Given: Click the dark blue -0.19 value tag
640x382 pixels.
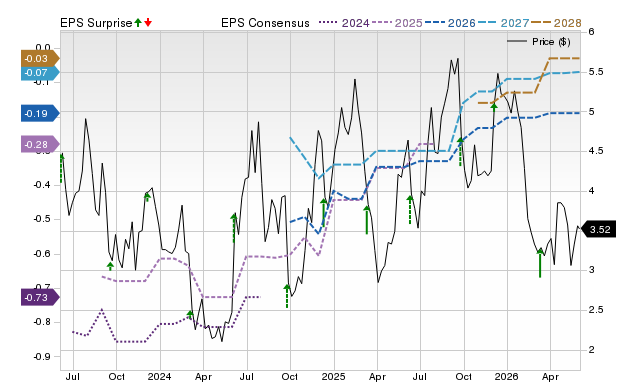Looking at the screenshot, I should click(40, 113).
